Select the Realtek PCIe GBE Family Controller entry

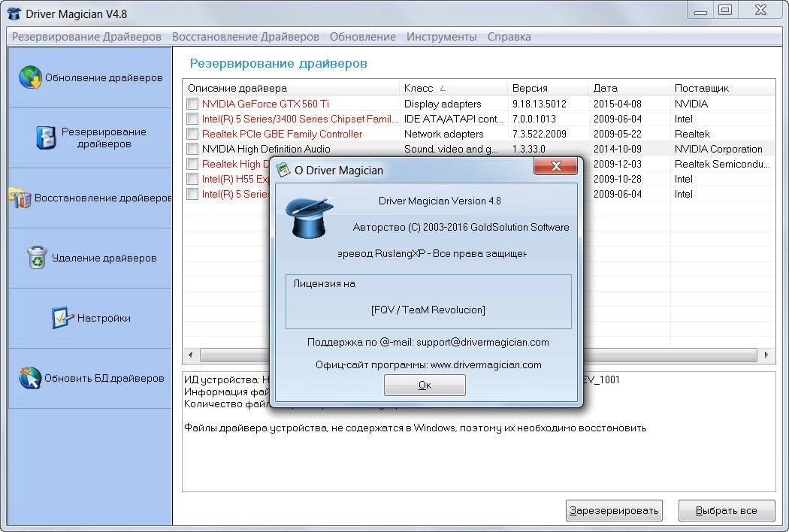click(x=282, y=134)
